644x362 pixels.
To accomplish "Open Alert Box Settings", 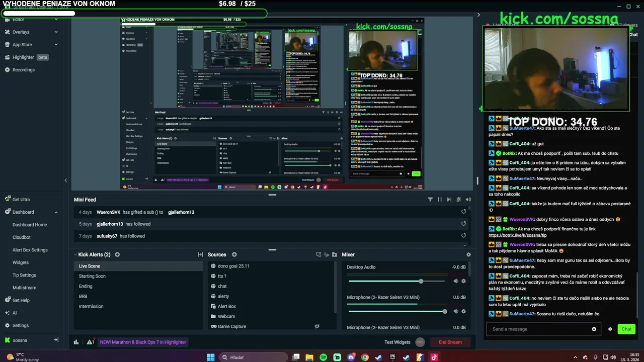I will 30,250.
